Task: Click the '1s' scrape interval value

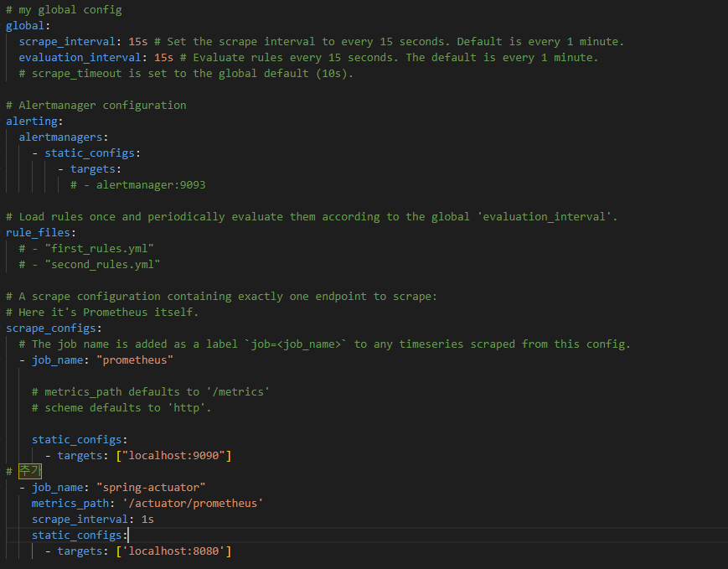Action: point(147,520)
